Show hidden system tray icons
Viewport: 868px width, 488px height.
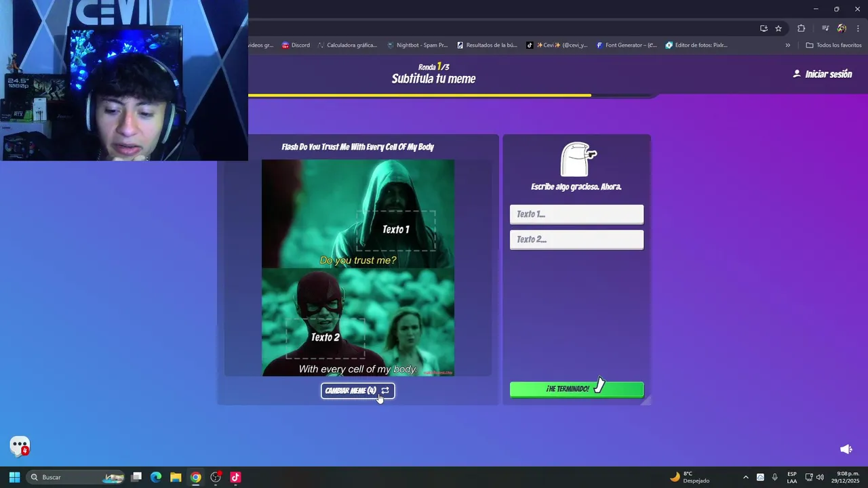coord(746,477)
